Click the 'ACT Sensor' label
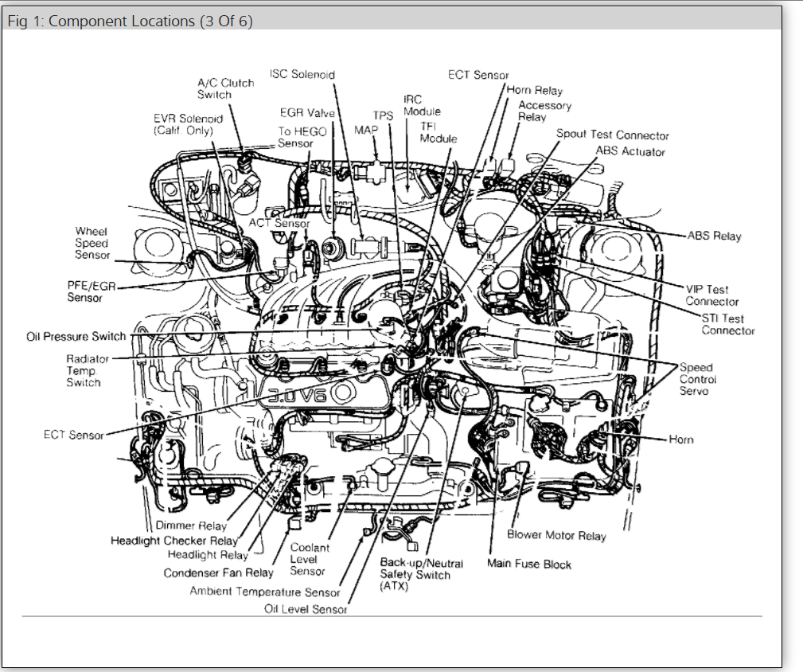The height and width of the screenshot is (672, 803). click(279, 223)
